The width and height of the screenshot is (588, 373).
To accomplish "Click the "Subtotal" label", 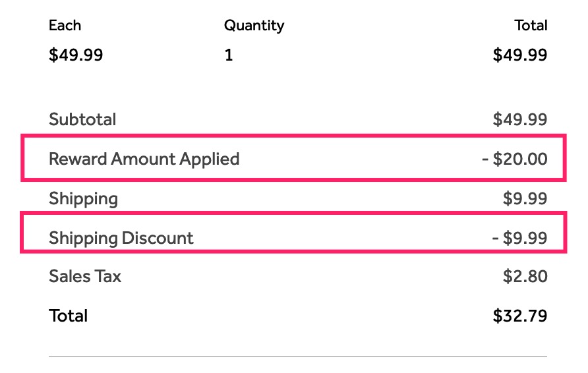I will (82, 119).
